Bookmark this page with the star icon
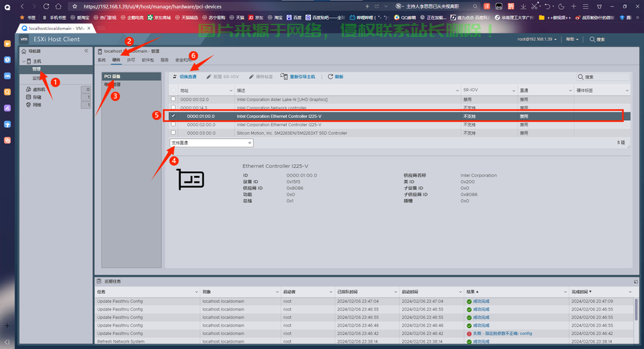 pos(75,6)
